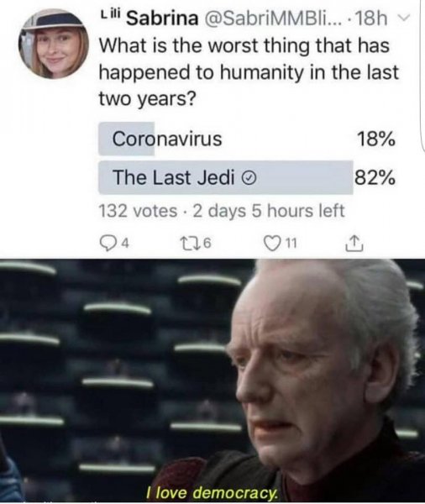The height and width of the screenshot is (504, 425).
Task: Tap the share upload icon
Action: pyautogui.click(x=354, y=244)
